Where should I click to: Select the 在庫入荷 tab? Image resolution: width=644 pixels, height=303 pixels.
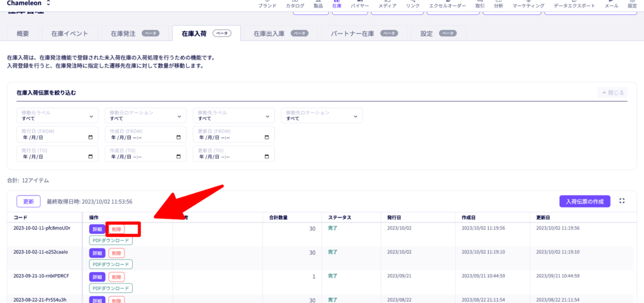(x=206, y=34)
